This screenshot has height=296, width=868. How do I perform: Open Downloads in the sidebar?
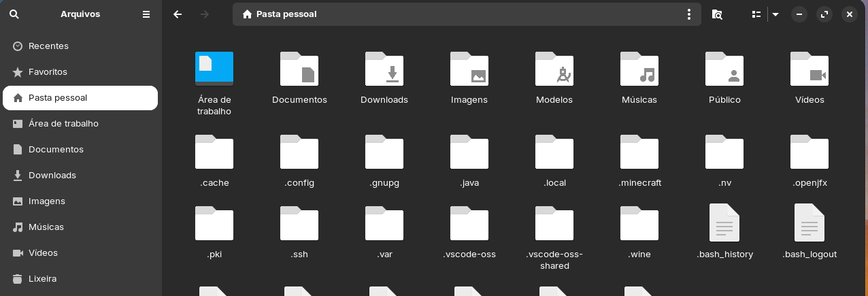80,175
